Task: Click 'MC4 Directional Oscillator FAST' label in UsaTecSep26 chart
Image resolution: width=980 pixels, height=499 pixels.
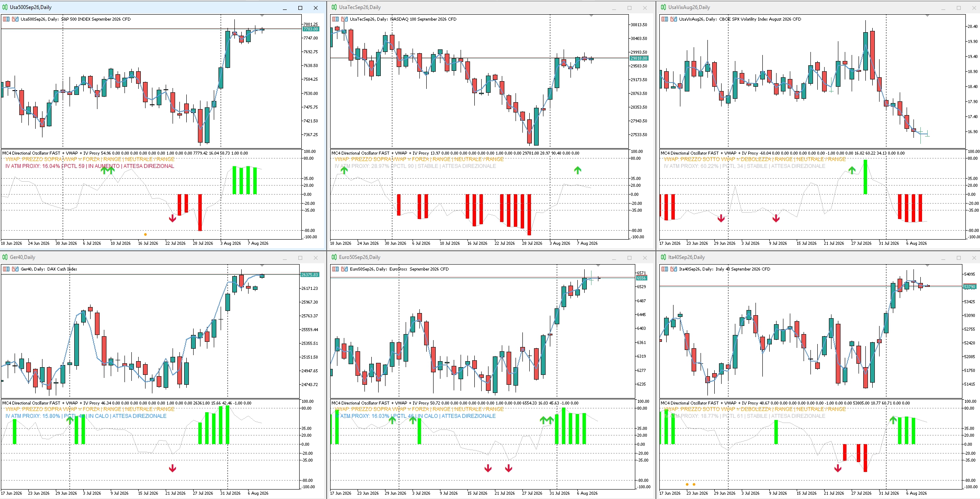Action: [x=361, y=153]
